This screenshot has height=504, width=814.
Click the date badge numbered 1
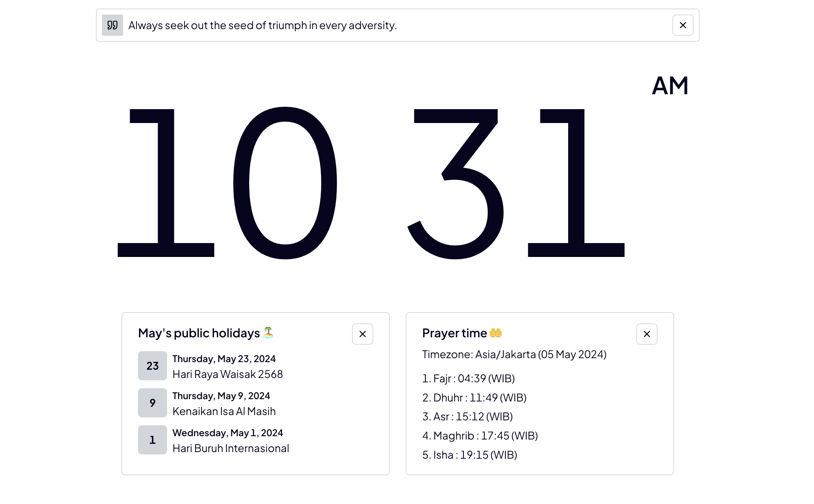(153, 440)
